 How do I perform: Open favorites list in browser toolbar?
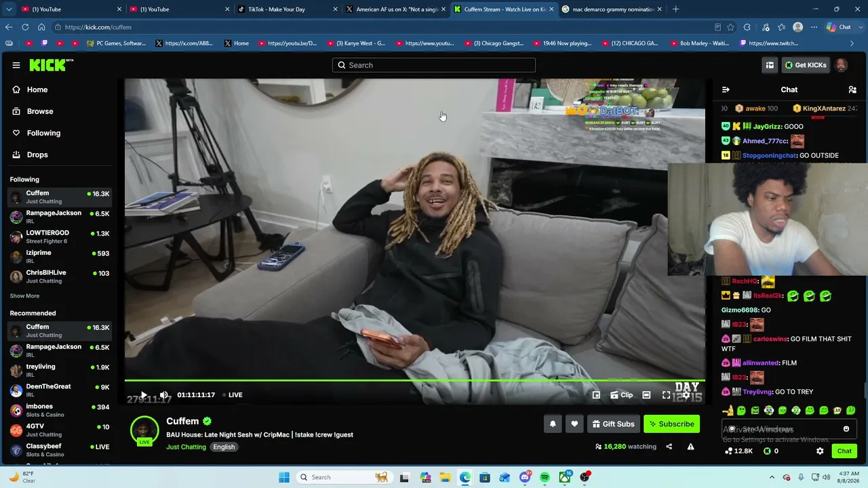[782, 27]
